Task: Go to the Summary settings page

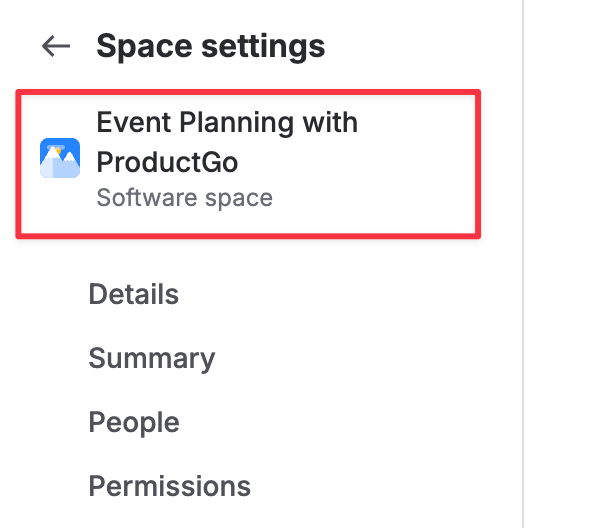Action: coord(152,358)
